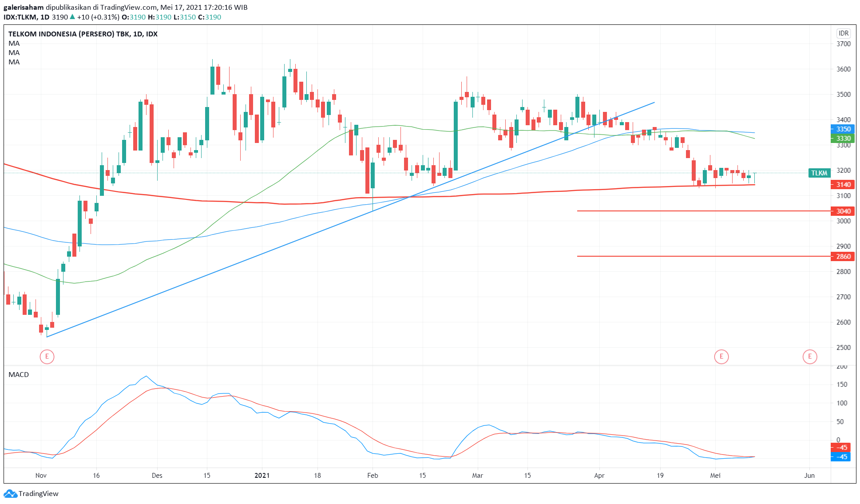Click the red 3040 support level label
The width and height of the screenshot is (860, 504).
(x=843, y=211)
